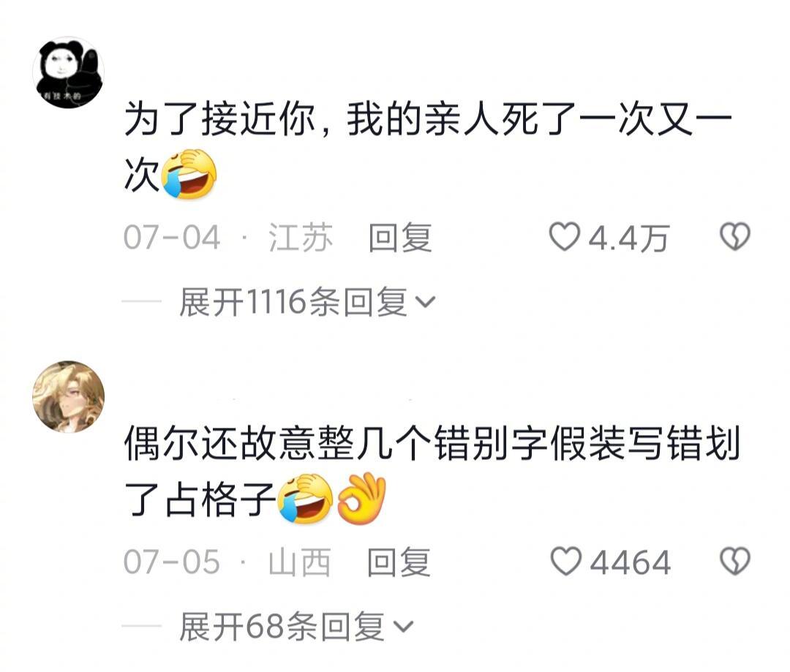Tap the laughing emoji in first comment
The width and height of the screenshot is (790, 672).
(189, 174)
